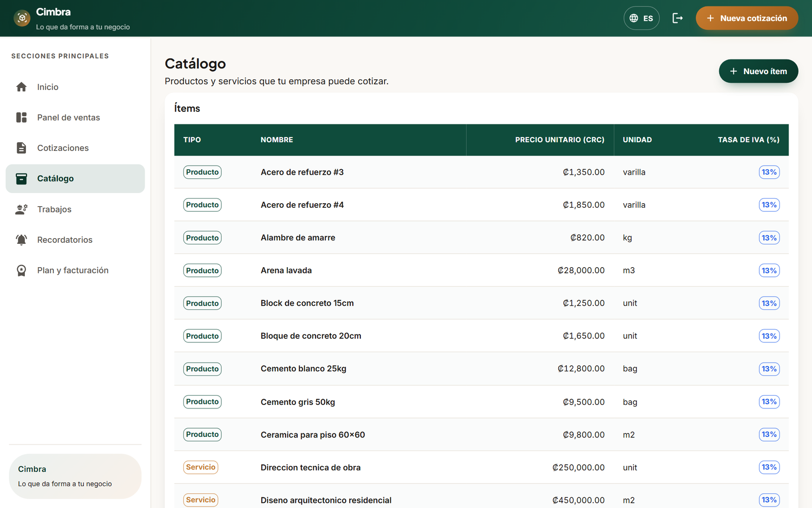
Task: Click Alambre de amarre item name
Action: (x=298, y=238)
